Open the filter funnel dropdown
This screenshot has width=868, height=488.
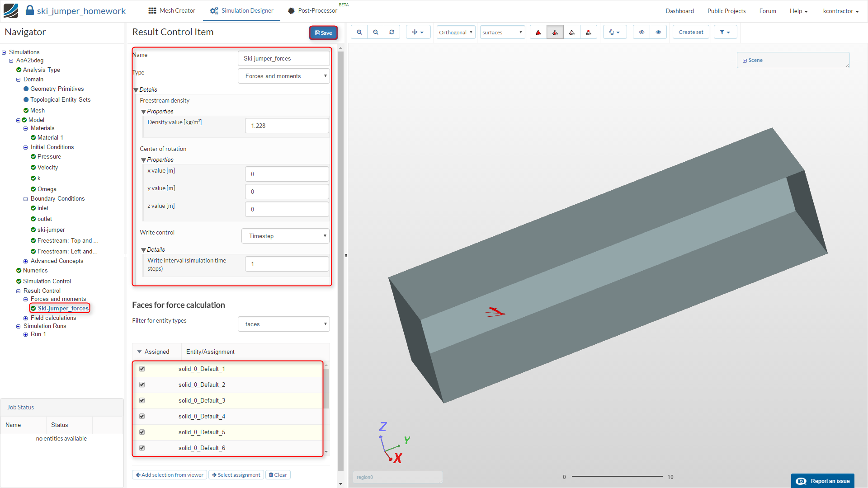click(725, 32)
